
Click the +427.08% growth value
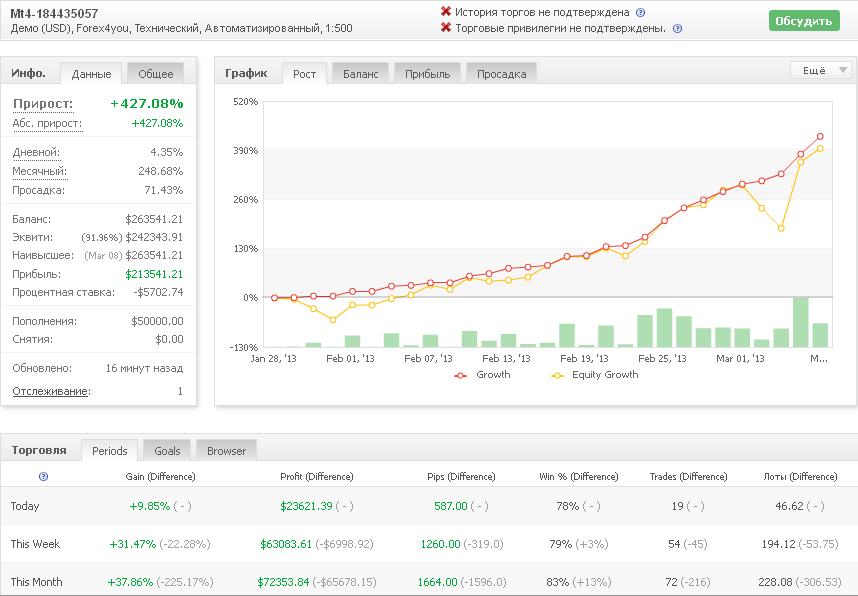pyautogui.click(x=147, y=103)
